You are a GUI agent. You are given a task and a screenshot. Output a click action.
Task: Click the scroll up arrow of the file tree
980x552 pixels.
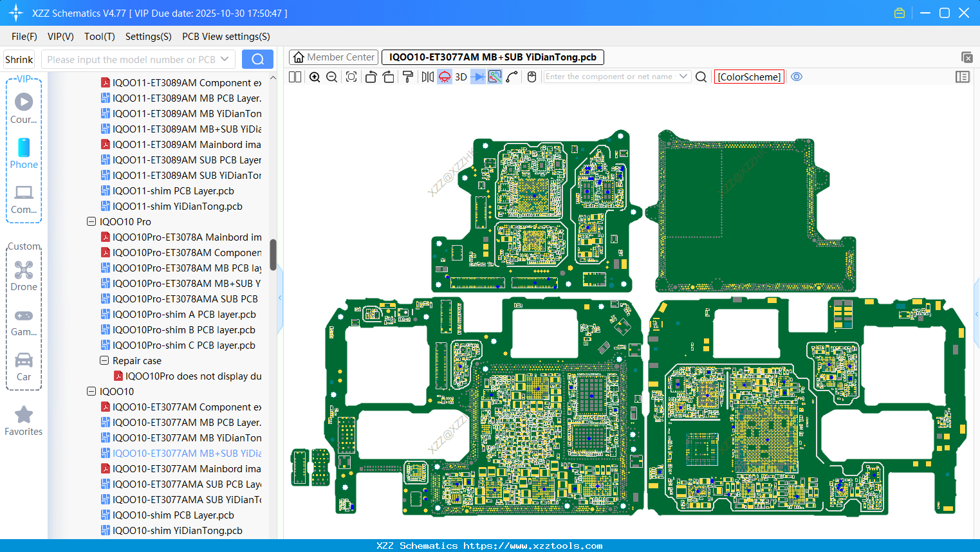[x=273, y=78]
